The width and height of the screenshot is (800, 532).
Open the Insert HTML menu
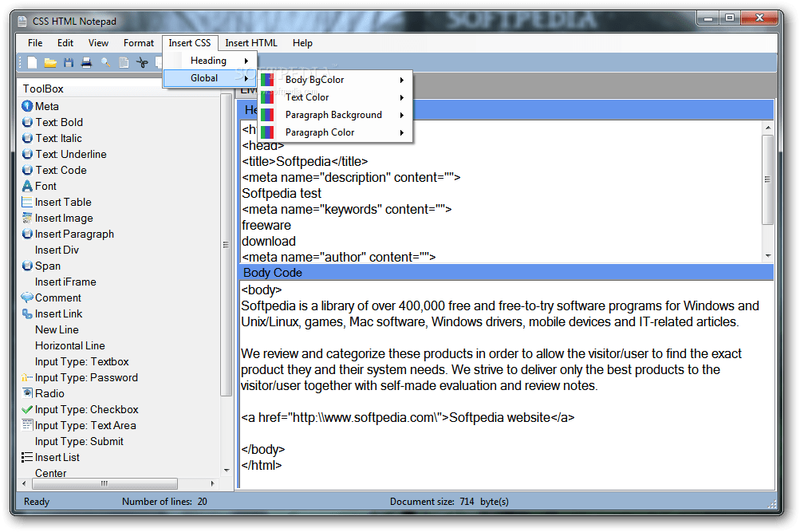tap(251, 43)
